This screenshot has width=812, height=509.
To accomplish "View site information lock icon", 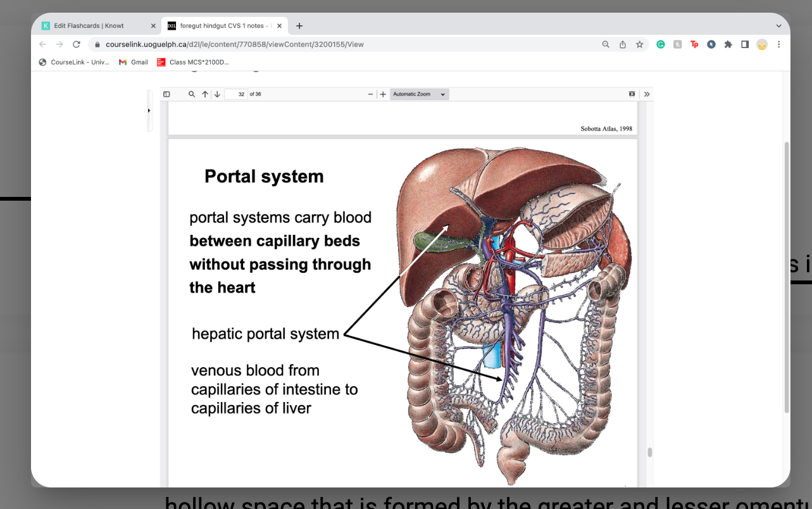I will coord(97,44).
